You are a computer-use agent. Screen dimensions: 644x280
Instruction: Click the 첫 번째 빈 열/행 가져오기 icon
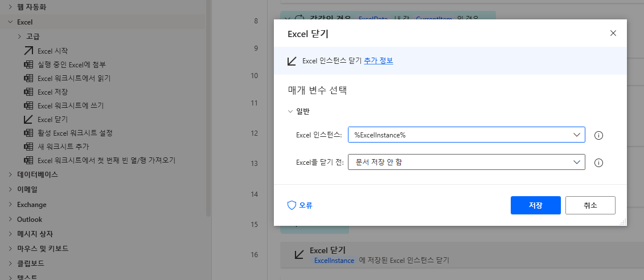[28, 160]
